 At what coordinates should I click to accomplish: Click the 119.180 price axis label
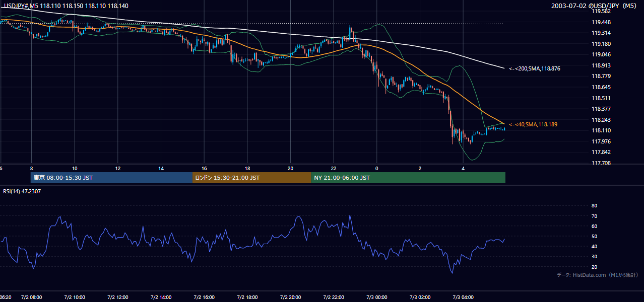point(601,44)
